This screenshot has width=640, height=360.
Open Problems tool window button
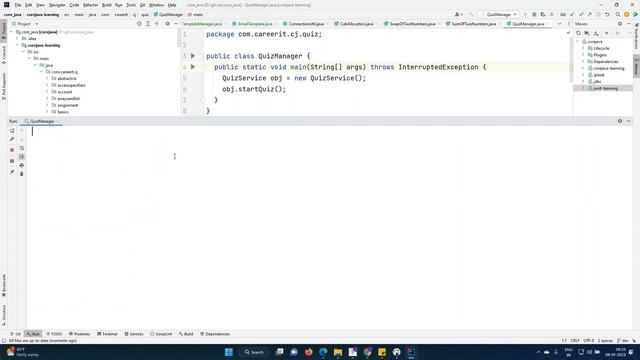(79, 334)
